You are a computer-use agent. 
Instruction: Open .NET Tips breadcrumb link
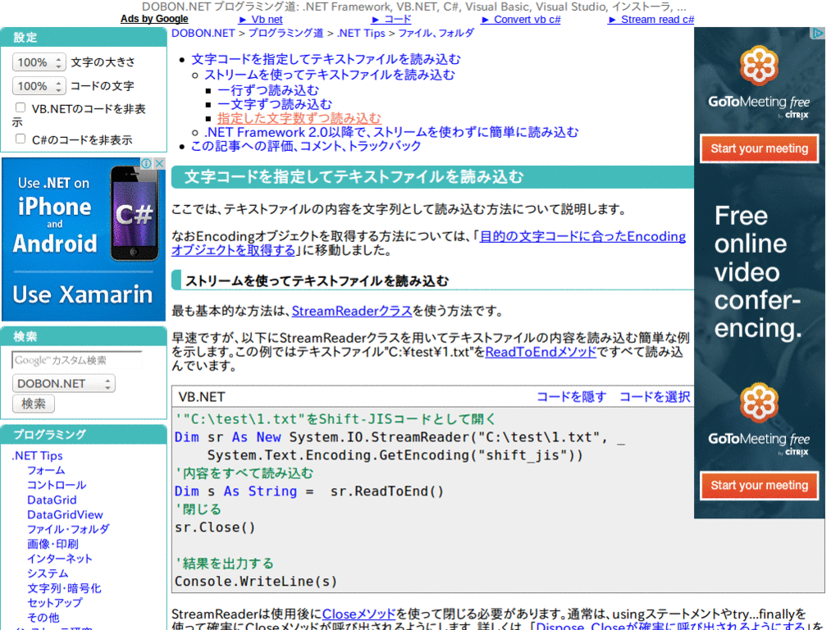361,33
